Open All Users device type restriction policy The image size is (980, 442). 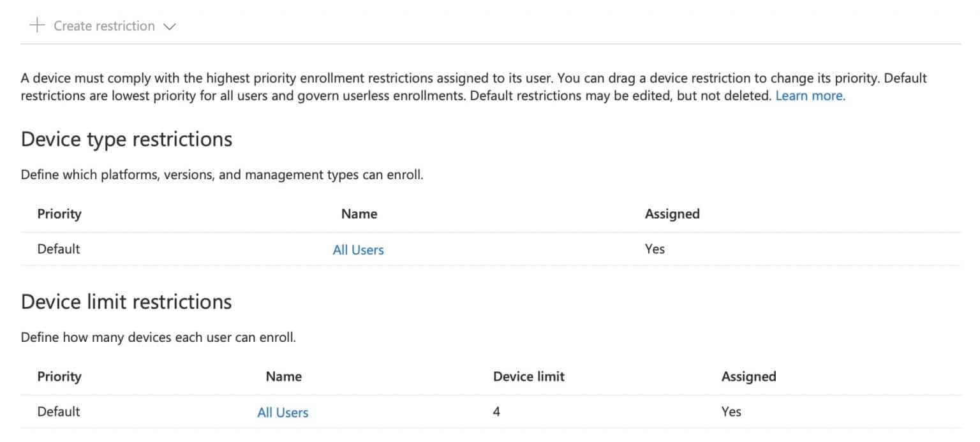tap(358, 249)
